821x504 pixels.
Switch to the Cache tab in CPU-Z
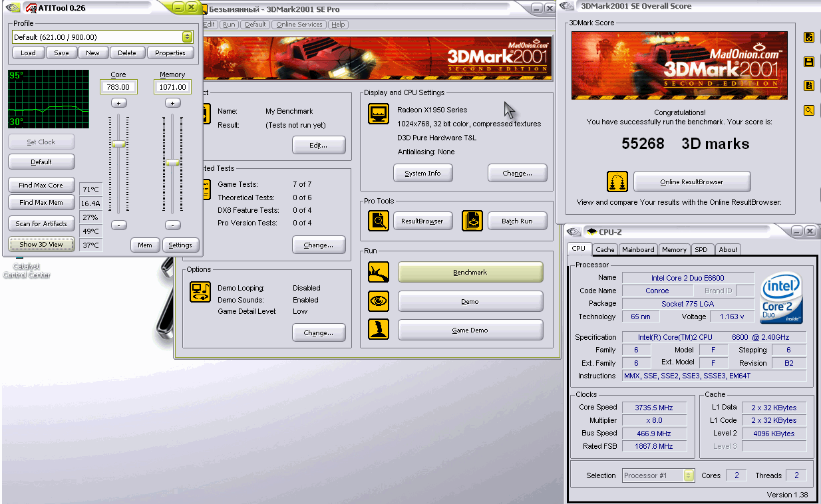tap(605, 249)
